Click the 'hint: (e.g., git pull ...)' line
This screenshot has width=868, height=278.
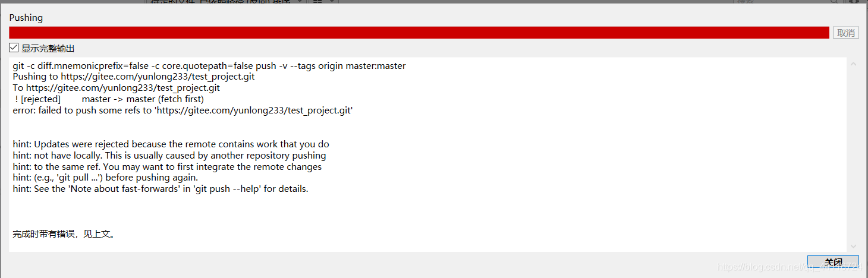click(x=105, y=178)
